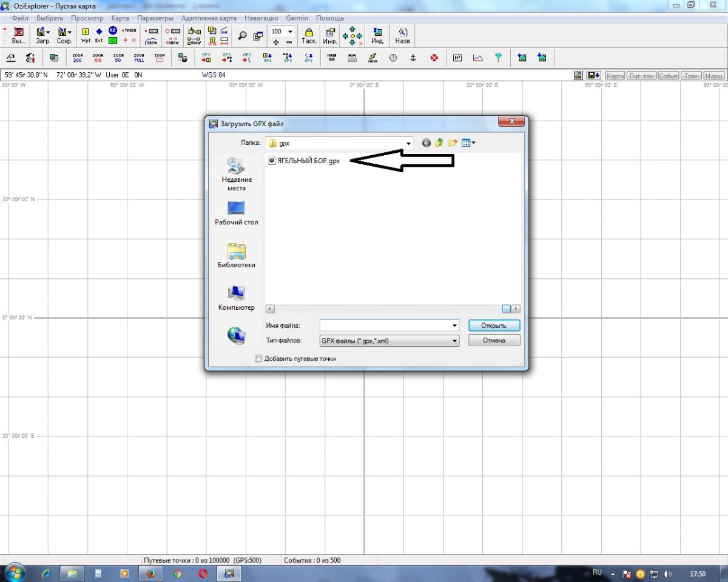Open the Карта menu
This screenshot has height=582, width=728.
pyautogui.click(x=120, y=18)
